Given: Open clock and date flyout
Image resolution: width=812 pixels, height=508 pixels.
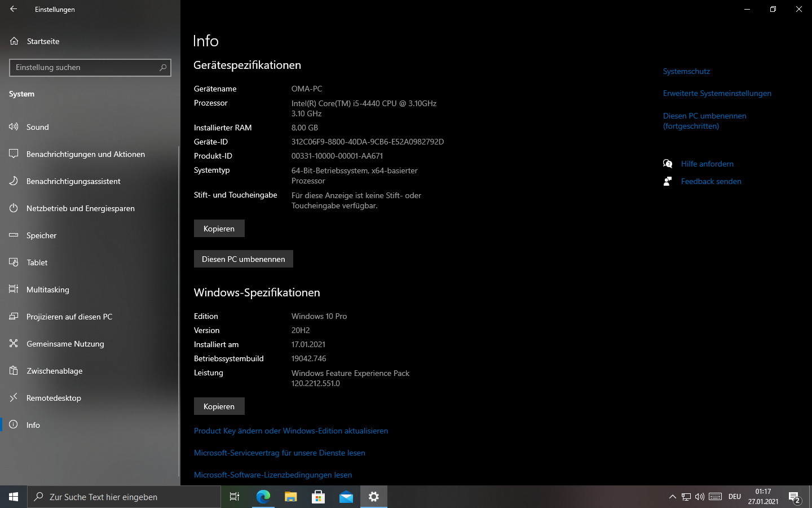Looking at the screenshot, I should coord(763,497).
